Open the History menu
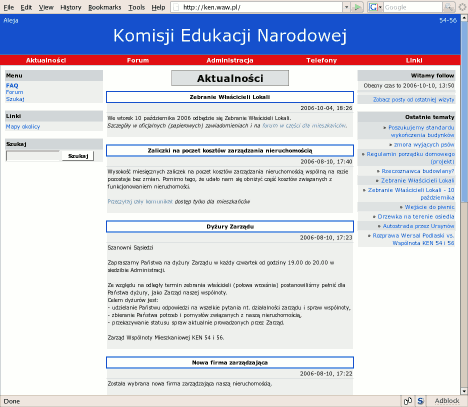Image resolution: width=468 pixels, height=407 pixels. (x=71, y=7)
